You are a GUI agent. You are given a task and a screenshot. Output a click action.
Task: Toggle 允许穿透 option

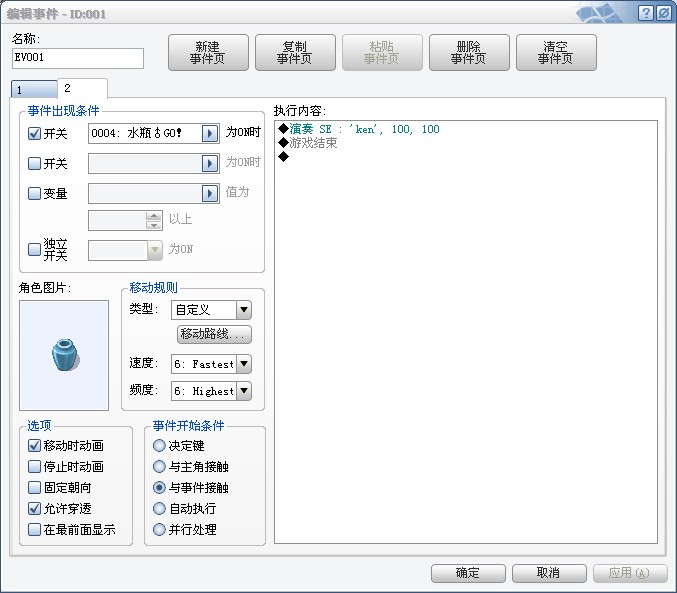(x=35, y=508)
